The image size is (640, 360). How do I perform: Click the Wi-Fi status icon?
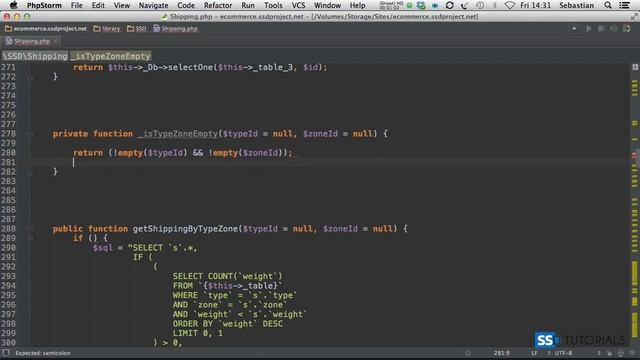pos(510,5)
